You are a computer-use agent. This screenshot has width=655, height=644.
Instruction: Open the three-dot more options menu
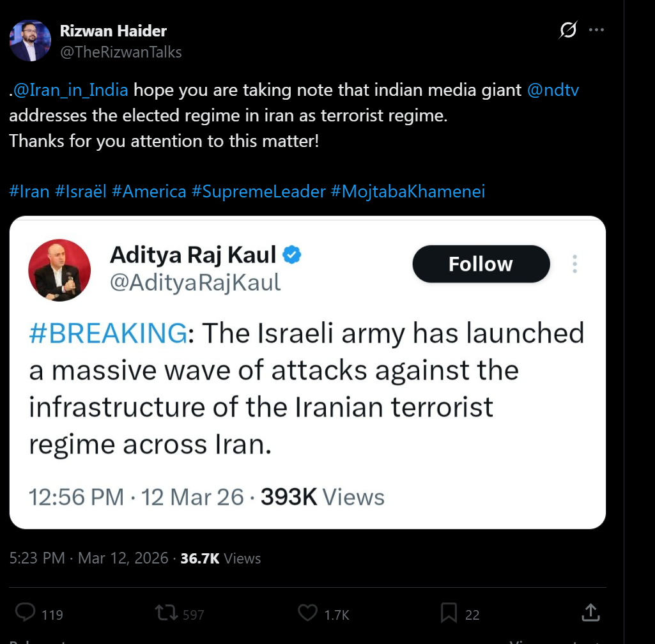pos(596,30)
